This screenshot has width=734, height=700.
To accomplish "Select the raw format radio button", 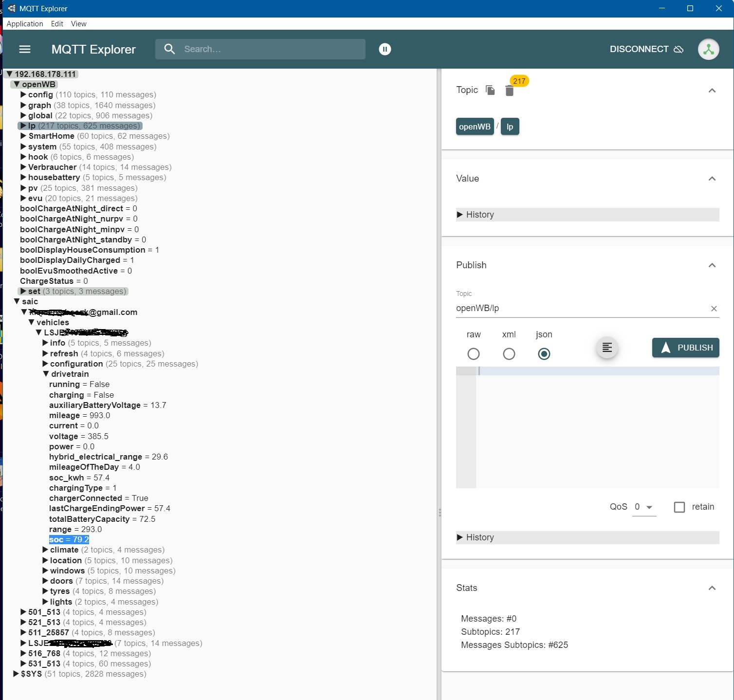I will [473, 354].
